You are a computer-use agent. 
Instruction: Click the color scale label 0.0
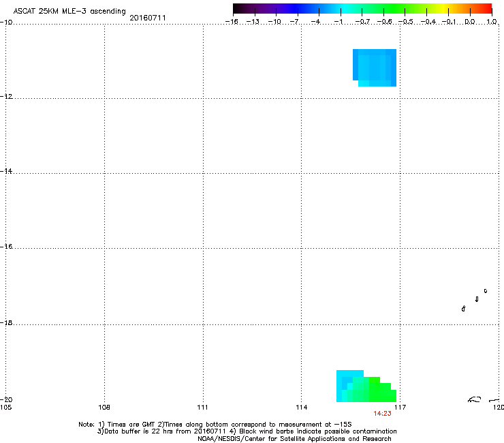pyautogui.click(x=470, y=22)
